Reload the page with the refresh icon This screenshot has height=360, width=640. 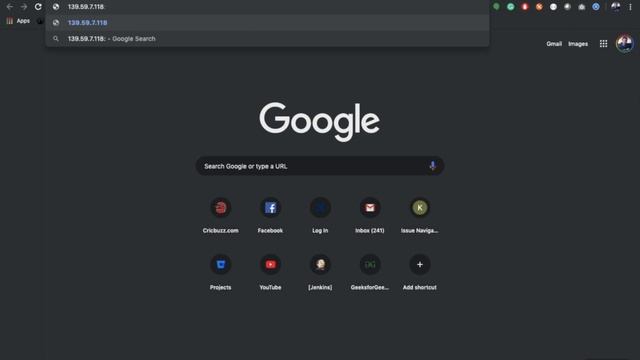pos(38,7)
